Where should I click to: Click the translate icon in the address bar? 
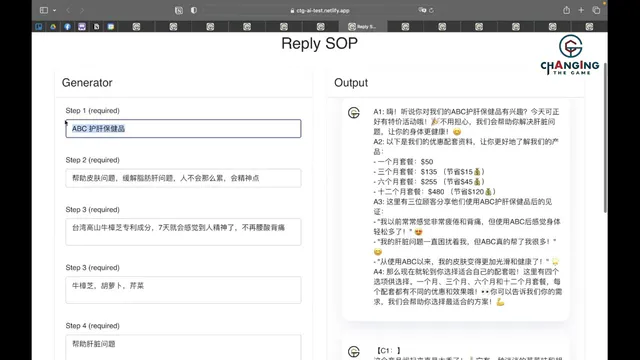tap(422, 10)
